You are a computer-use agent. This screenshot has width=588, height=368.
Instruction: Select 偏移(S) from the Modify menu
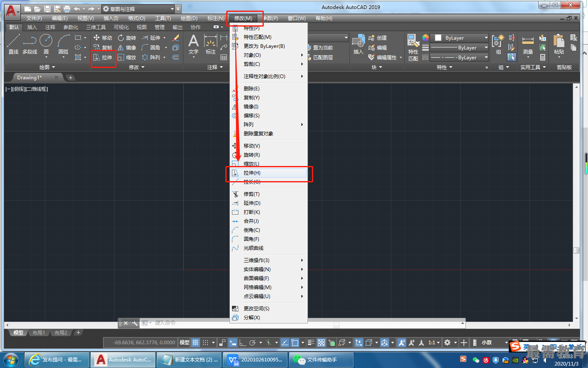269,116
